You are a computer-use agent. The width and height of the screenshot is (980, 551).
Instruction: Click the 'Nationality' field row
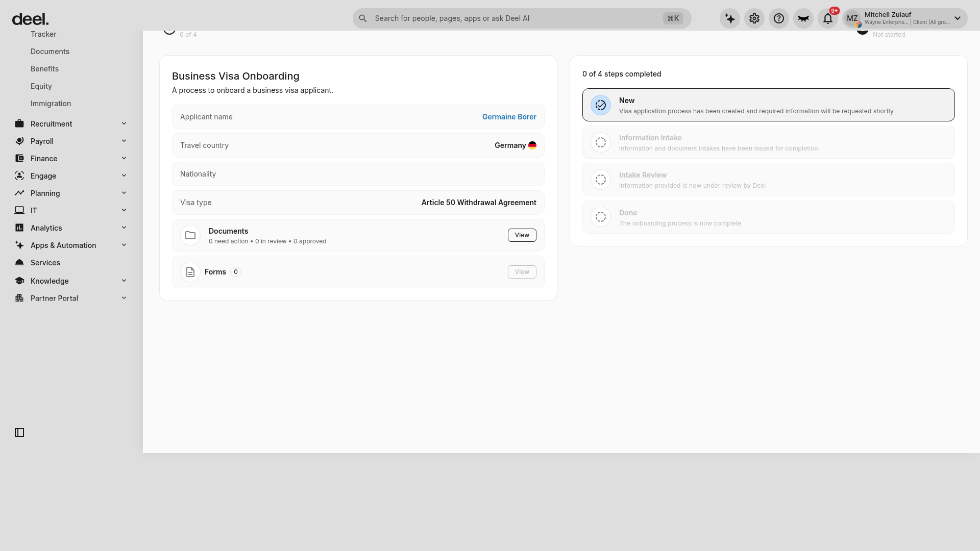coord(358,174)
